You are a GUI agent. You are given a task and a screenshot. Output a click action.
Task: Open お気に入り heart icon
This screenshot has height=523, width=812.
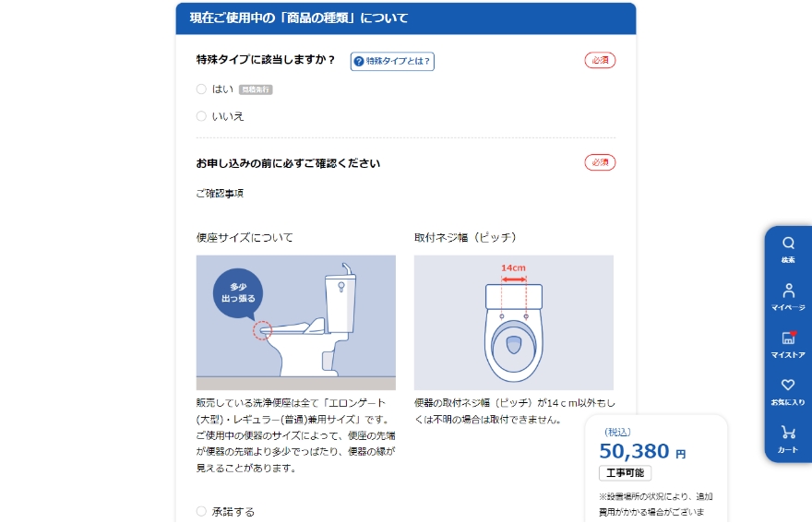tap(788, 385)
